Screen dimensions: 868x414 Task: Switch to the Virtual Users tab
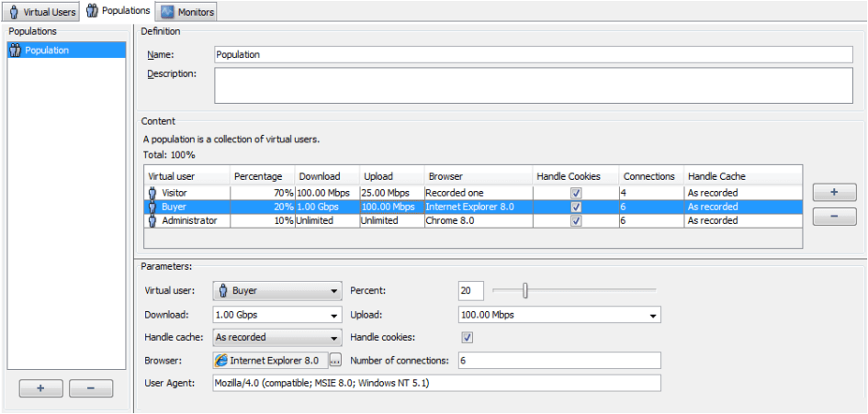pos(42,12)
